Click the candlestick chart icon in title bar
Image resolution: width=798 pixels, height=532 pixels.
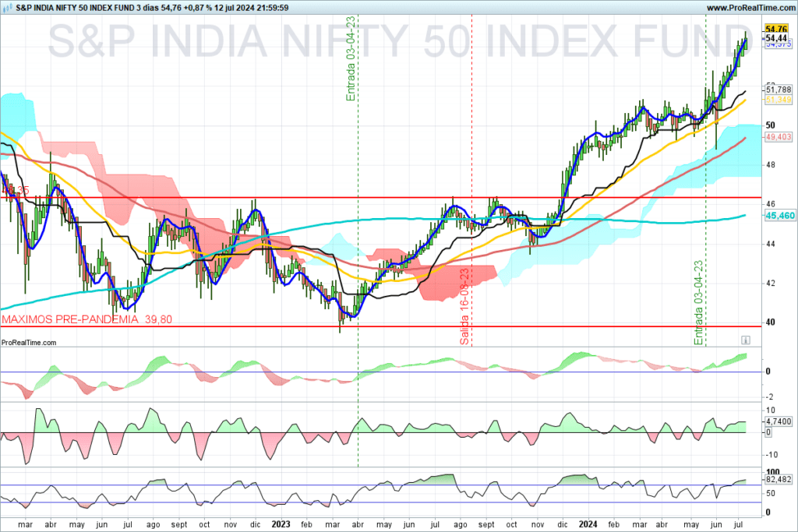8,8
